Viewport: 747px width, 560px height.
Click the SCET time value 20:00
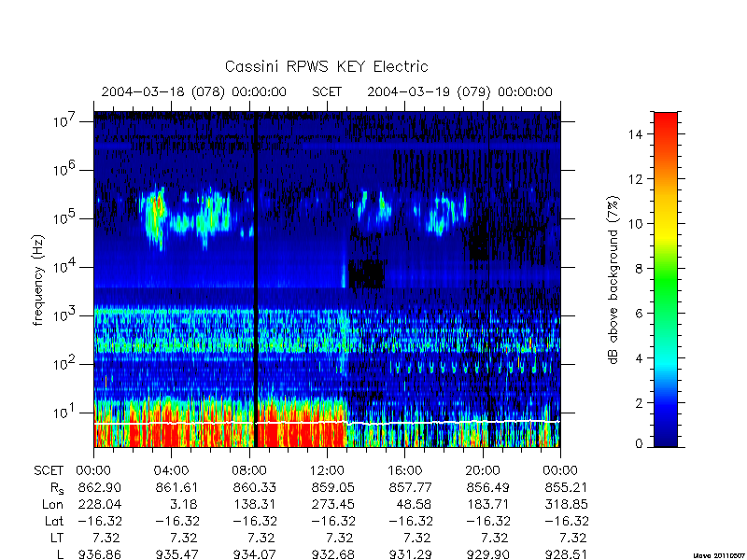point(482,470)
